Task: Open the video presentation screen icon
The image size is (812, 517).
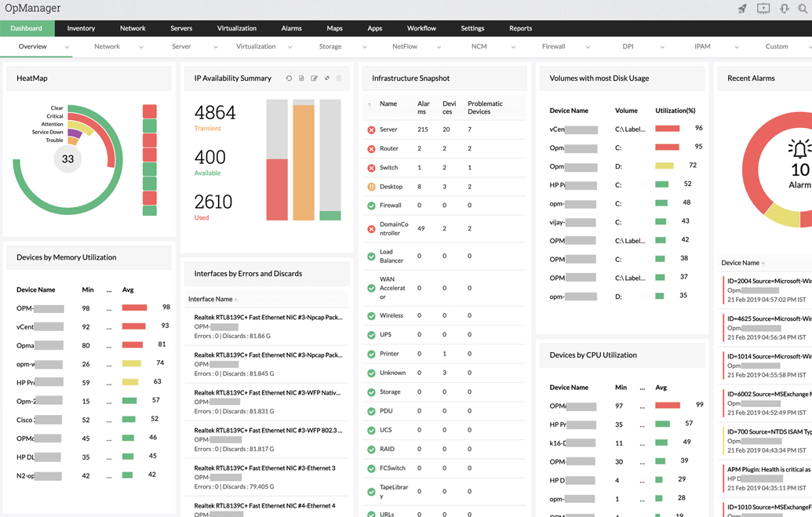Action: 763,9
